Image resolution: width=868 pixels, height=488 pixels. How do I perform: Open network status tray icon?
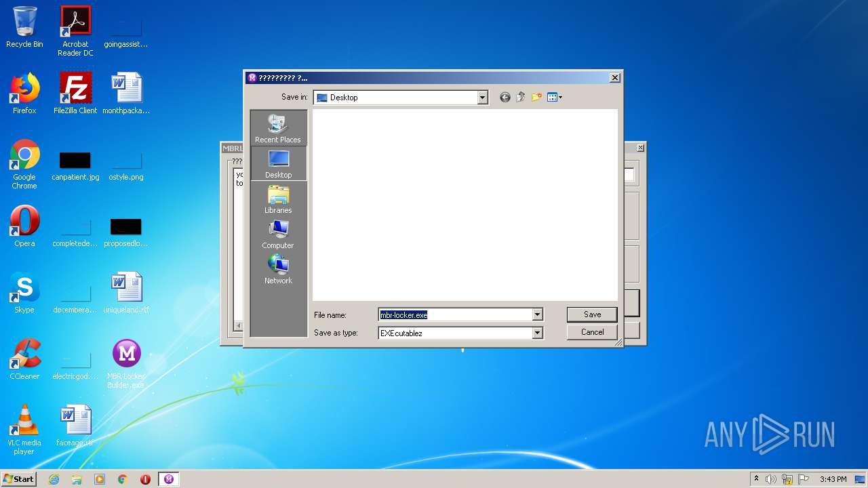click(787, 479)
